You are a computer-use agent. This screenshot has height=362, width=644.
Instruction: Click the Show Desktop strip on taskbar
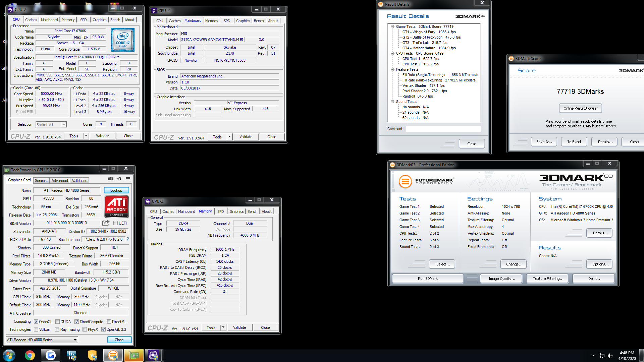641,355
